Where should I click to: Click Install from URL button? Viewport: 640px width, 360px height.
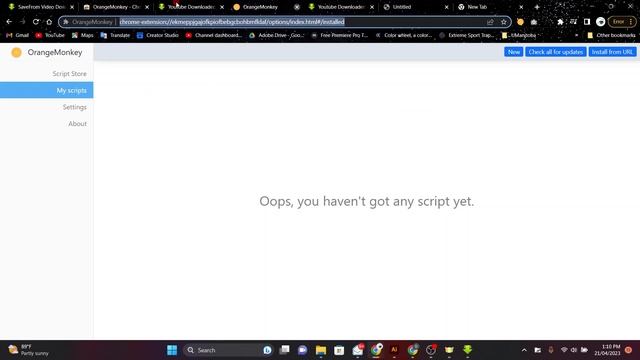click(612, 52)
